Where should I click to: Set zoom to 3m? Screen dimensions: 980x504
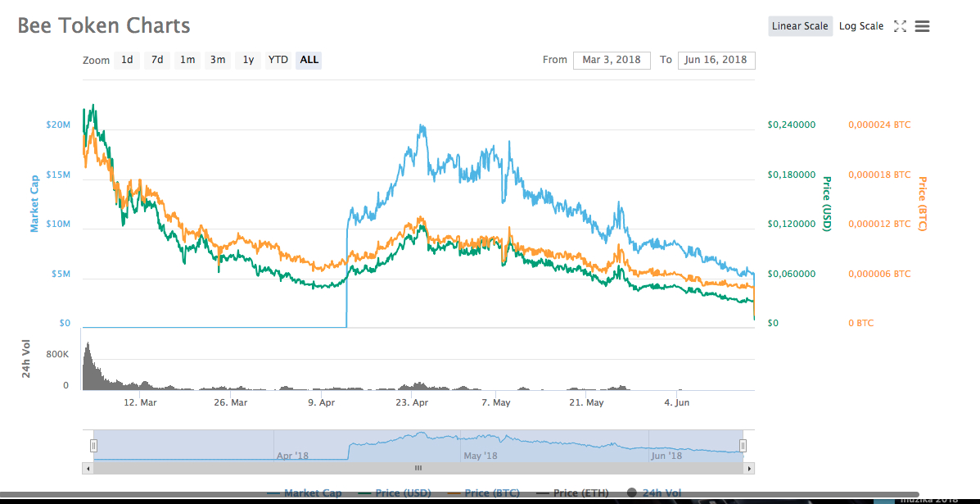pyautogui.click(x=218, y=60)
